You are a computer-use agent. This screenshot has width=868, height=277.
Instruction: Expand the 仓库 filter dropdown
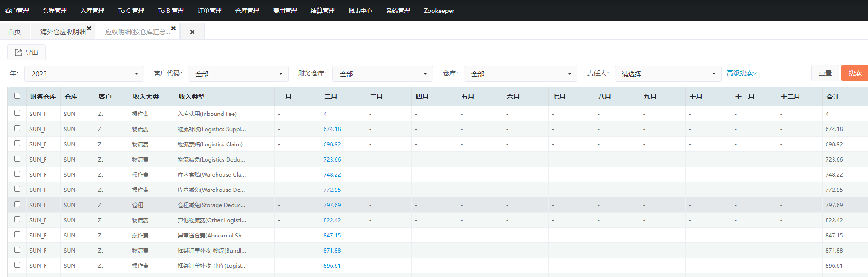point(520,74)
